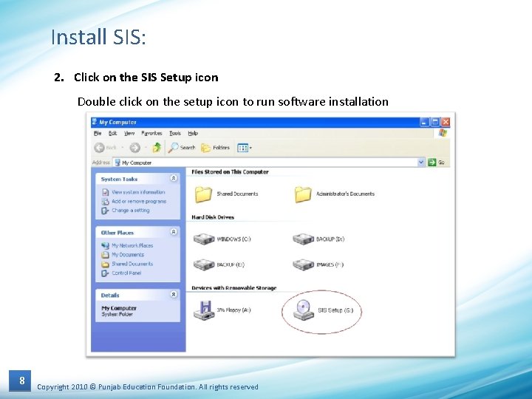Click the address field showing My Computer

[269, 163]
